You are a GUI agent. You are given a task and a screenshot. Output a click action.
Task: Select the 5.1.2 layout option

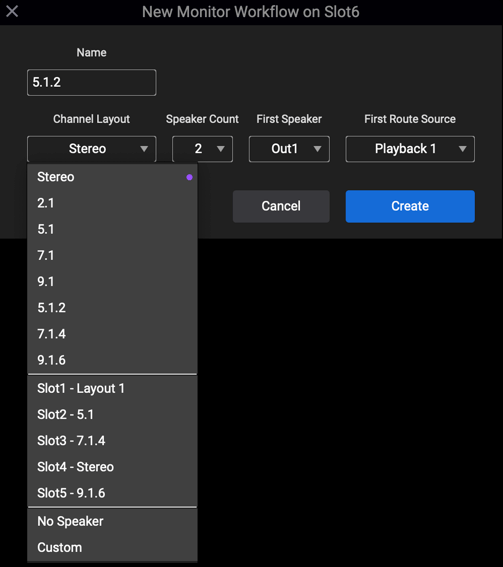click(112, 307)
